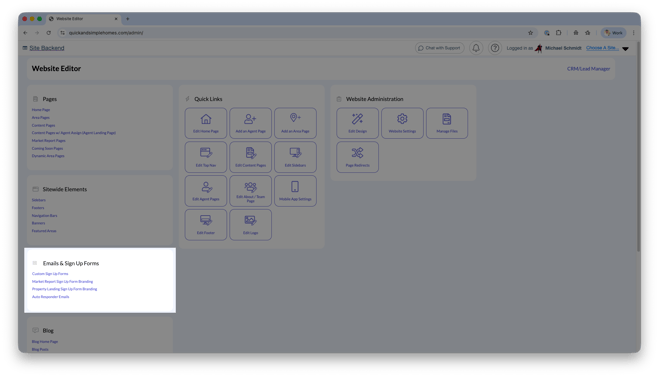Open the Edit Top Nav quick link
Image resolution: width=659 pixels, height=377 pixels.
(206, 157)
